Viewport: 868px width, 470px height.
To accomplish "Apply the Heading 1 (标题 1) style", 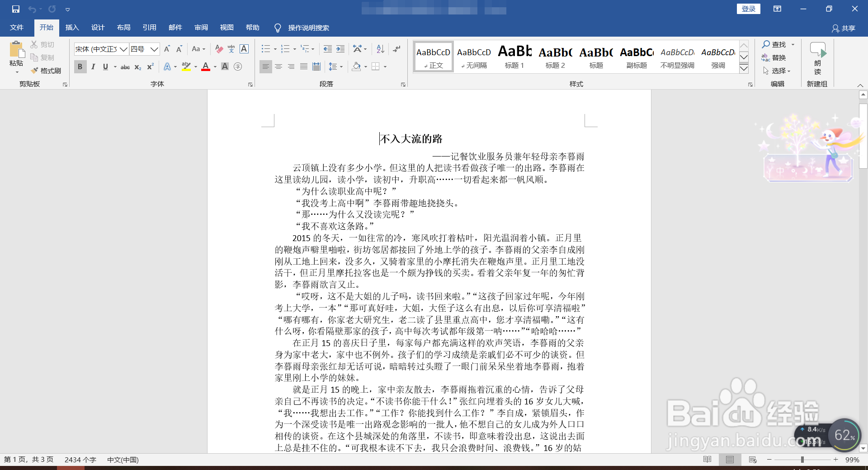I will tap(514, 57).
